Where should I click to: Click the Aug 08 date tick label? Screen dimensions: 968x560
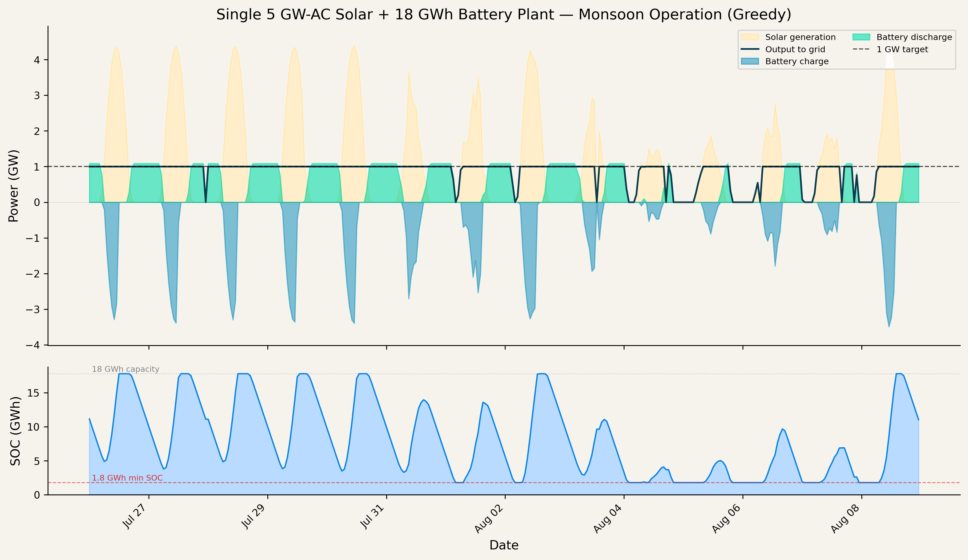click(845, 518)
